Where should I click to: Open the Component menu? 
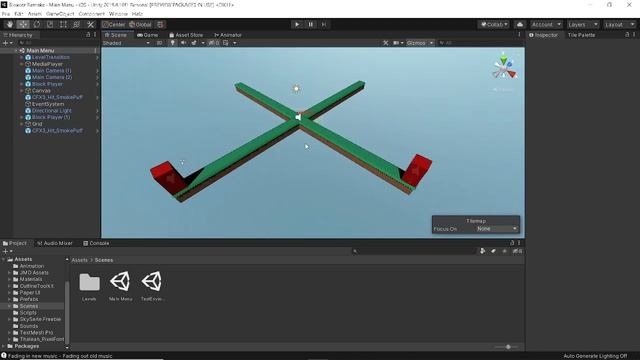click(x=91, y=14)
